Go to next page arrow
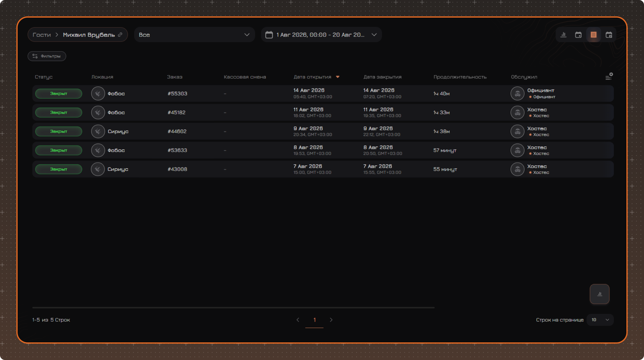 [x=331, y=320]
